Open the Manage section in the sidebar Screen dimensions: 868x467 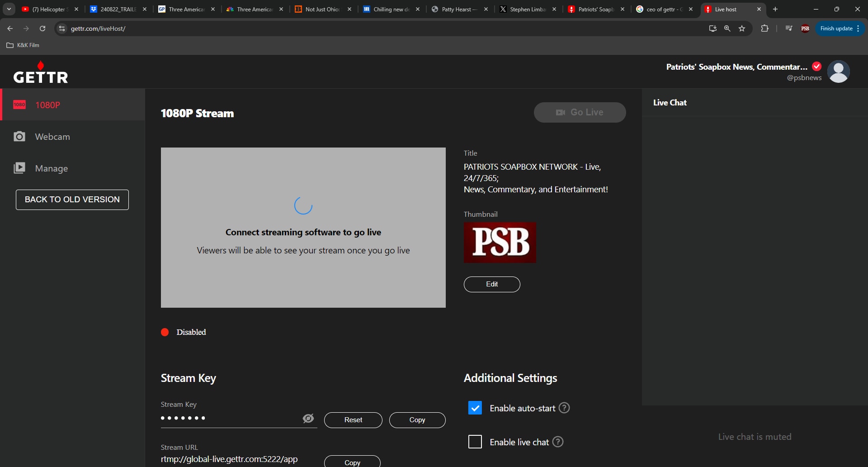click(x=52, y=168)
